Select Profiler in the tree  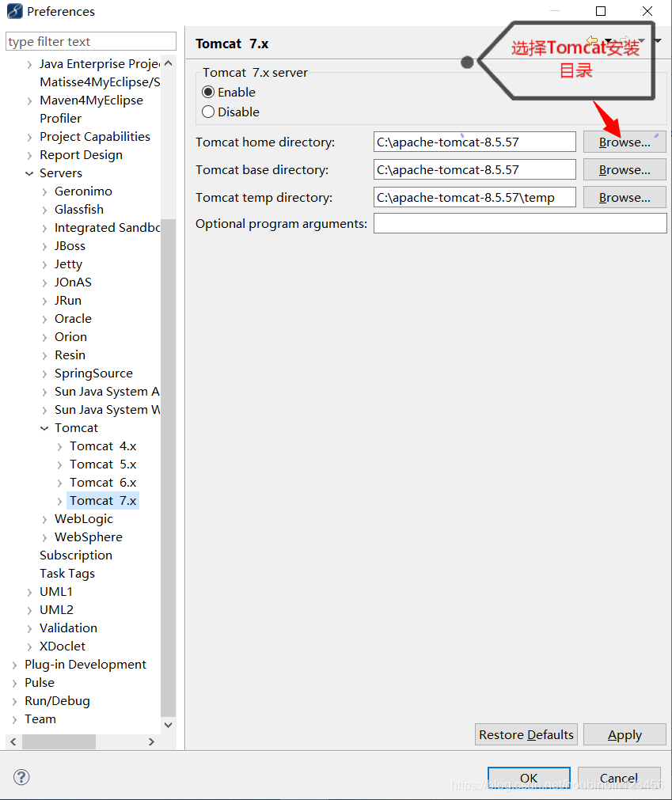point(60,119)
